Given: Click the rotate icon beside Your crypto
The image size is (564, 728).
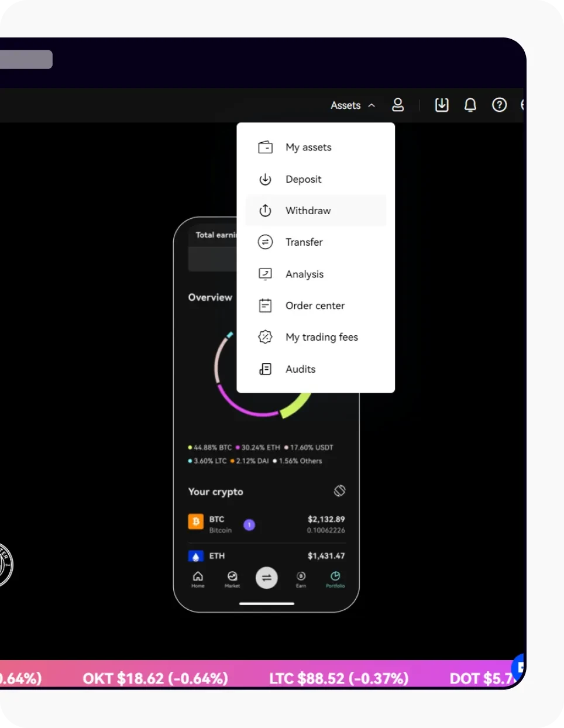Looking at the screenshot, I should (x=339, y=491).
